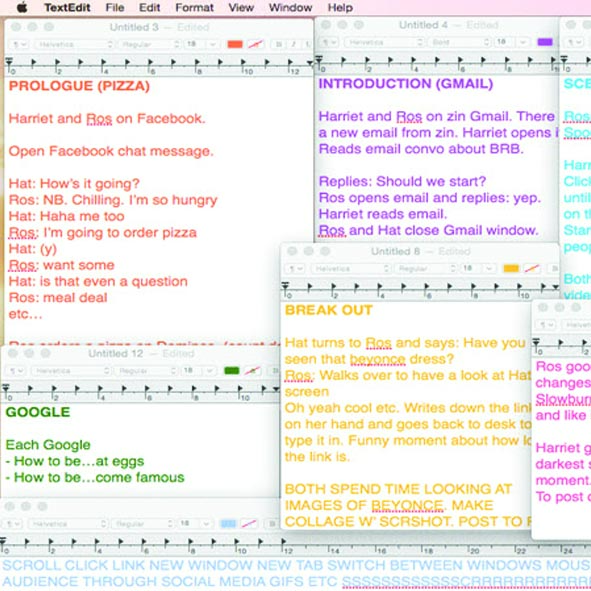The height and width of the screenshot is (591, 591).
Task: Click line 'Open Facebook chat message.'
Action: tap(111, 151)
